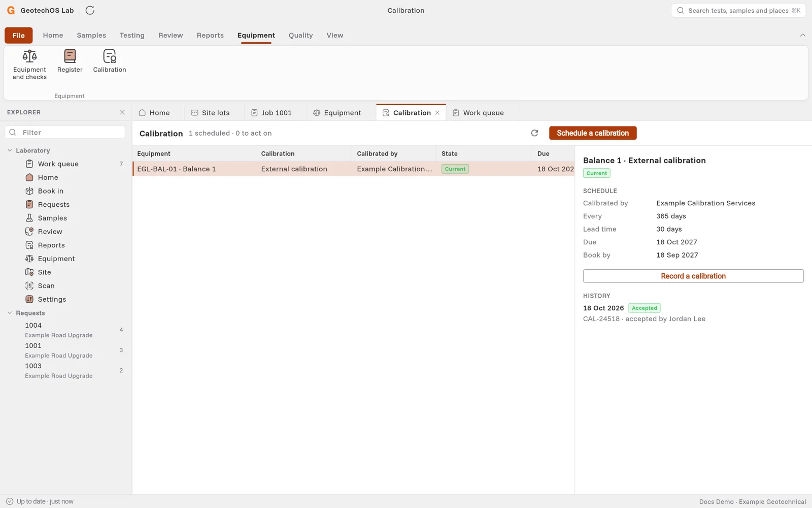Click the Search tests, samples and places box
This screenshot has width=812, height=508.
coord(738,10)
